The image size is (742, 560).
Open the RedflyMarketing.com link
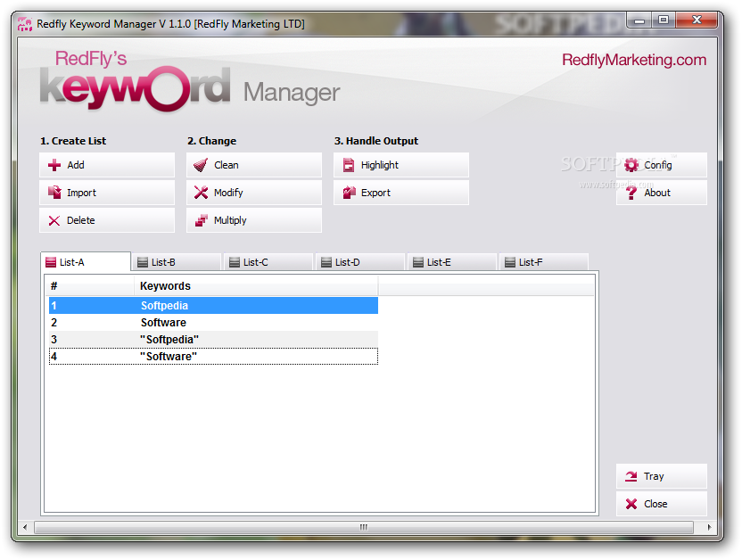[634, 60]
